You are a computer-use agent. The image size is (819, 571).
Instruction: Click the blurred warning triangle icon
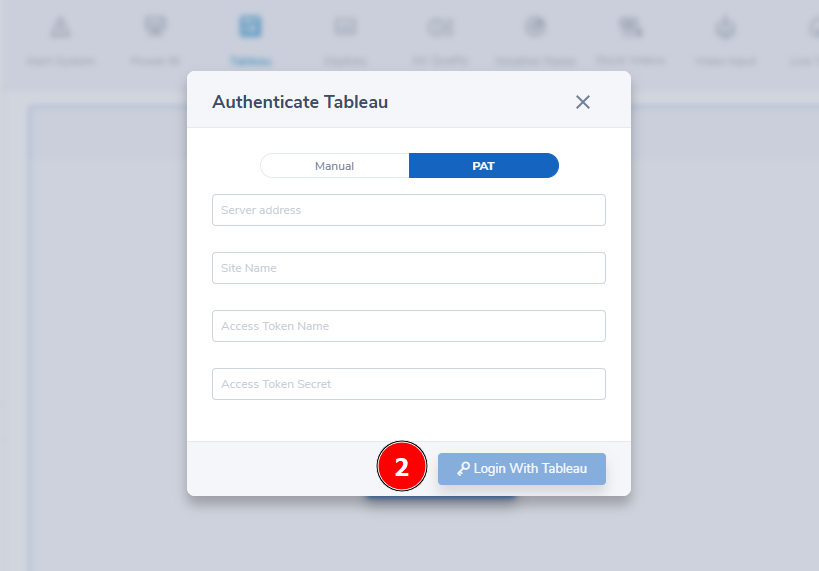pos(60,27)
